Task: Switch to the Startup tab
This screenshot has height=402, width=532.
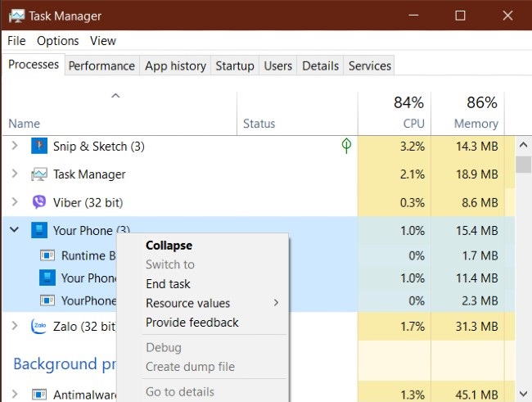Action: (x=235, y=65)
